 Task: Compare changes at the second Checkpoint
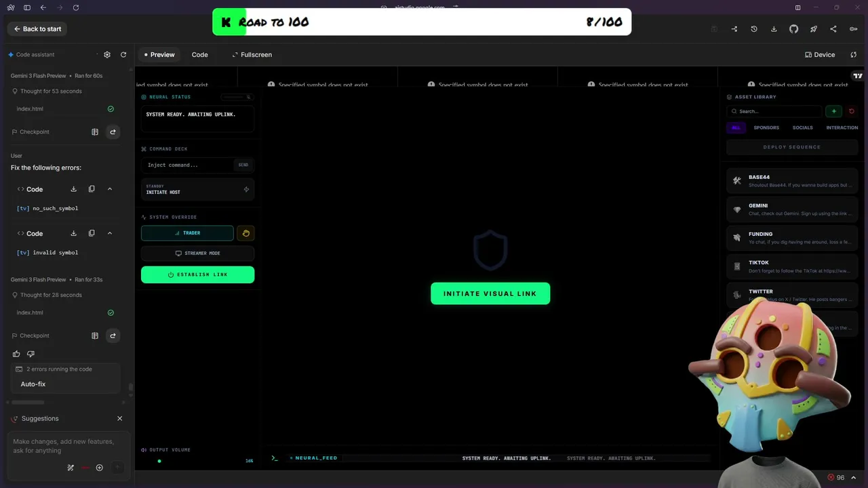(x=95, y=335)
